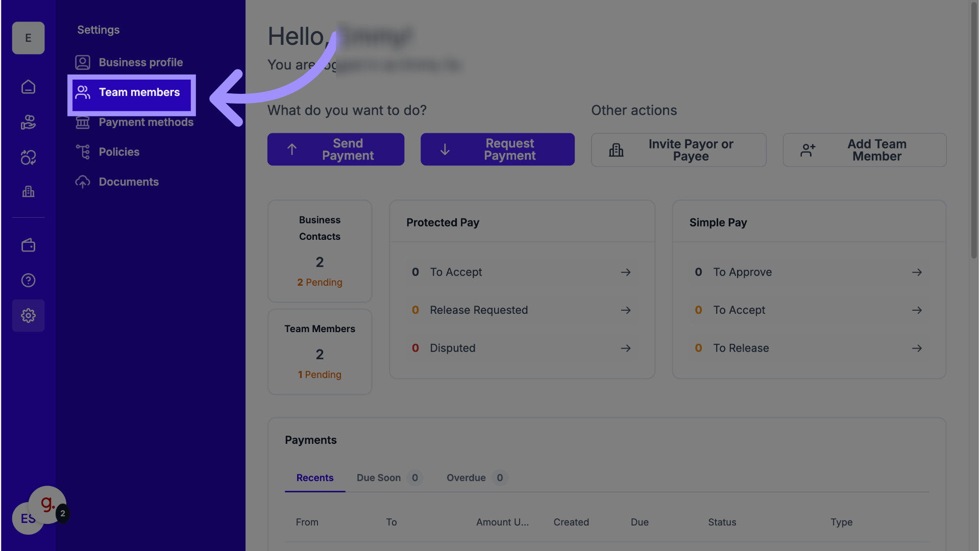
Task: Click the hand-with-coins payments icon
Action: coord(28,122)
